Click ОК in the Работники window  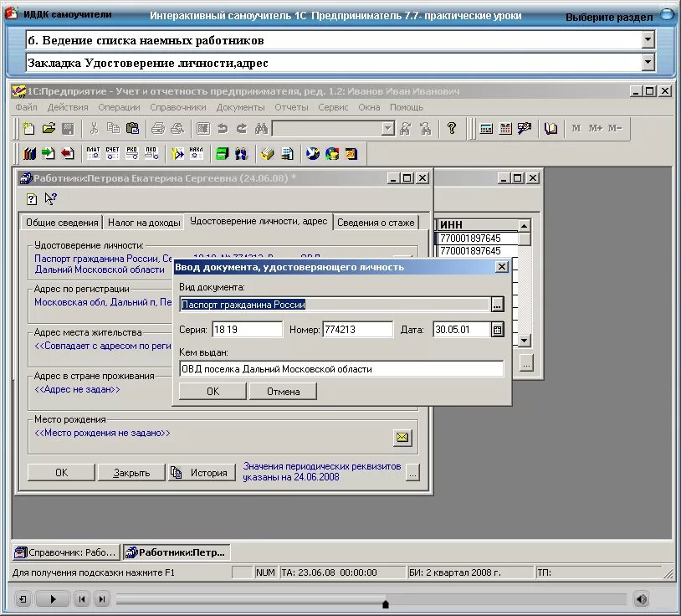[x=61, y=473]
